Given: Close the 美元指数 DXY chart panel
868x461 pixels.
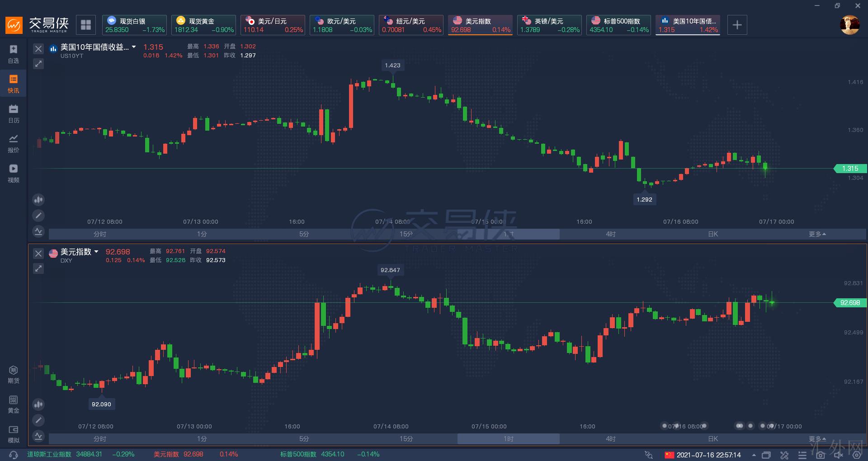Looking at the screenshot, I should [x=38, y=254].
